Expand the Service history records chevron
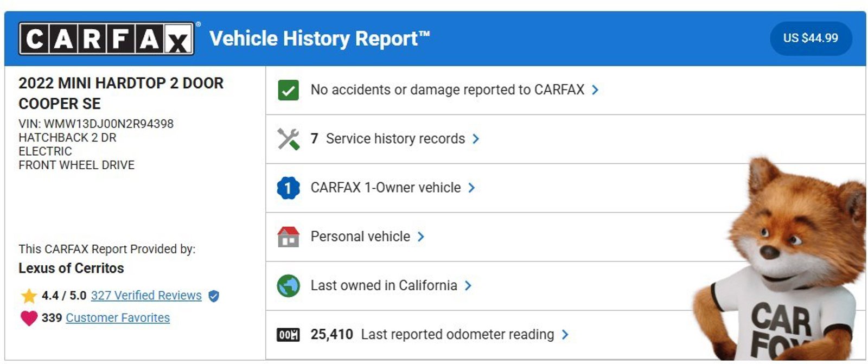The width and height of the screenshot is (868, 364). coord(476,139)
